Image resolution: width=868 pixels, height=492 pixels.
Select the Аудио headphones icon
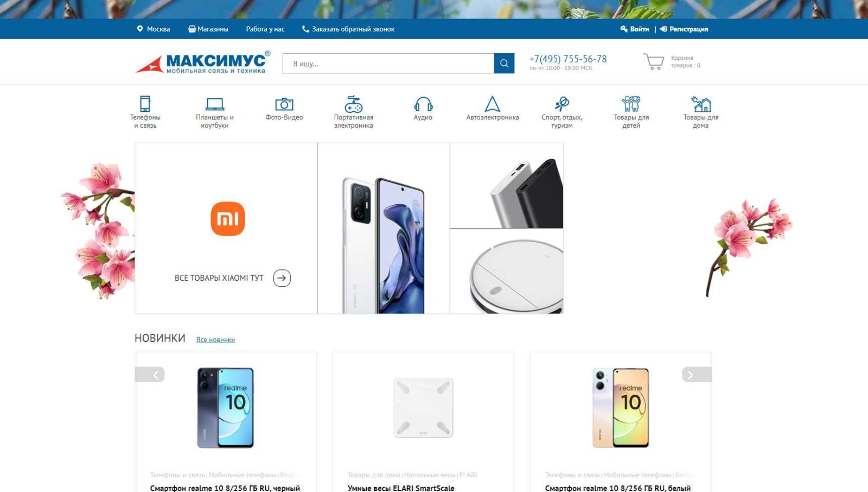pyautogui.click(x=423, y=104)
